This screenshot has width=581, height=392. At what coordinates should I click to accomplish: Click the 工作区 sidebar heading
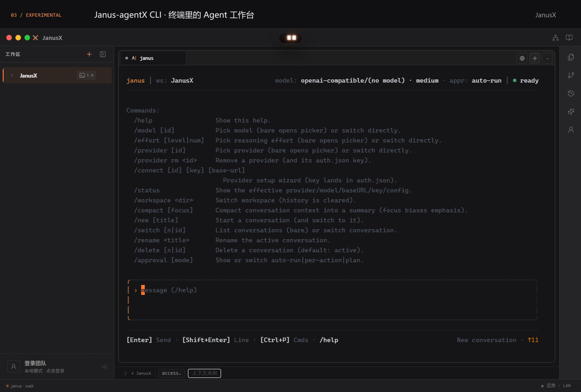click(13, 54)
